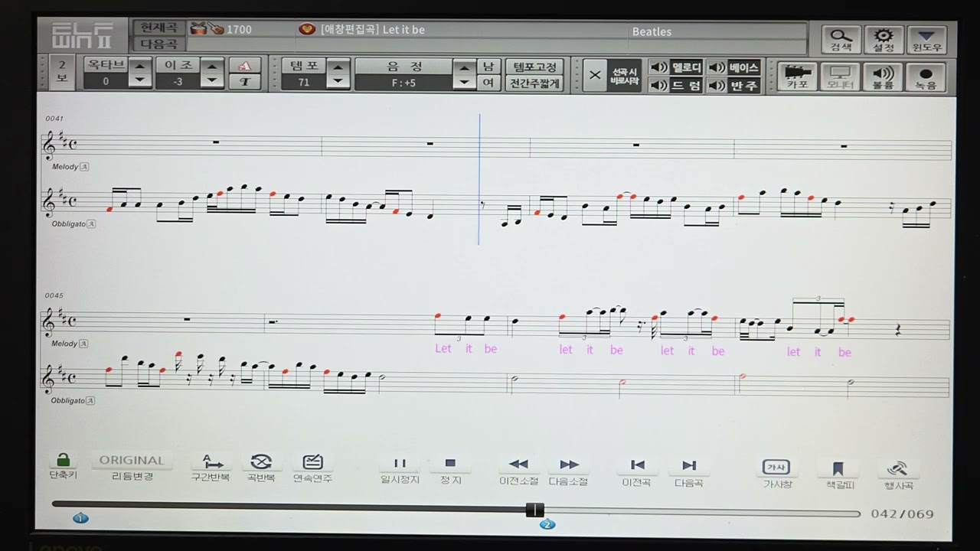980x551 pixels.
Task: Go to 다음곡 next song
Action: pyautogui.click(x=688, y=471)
